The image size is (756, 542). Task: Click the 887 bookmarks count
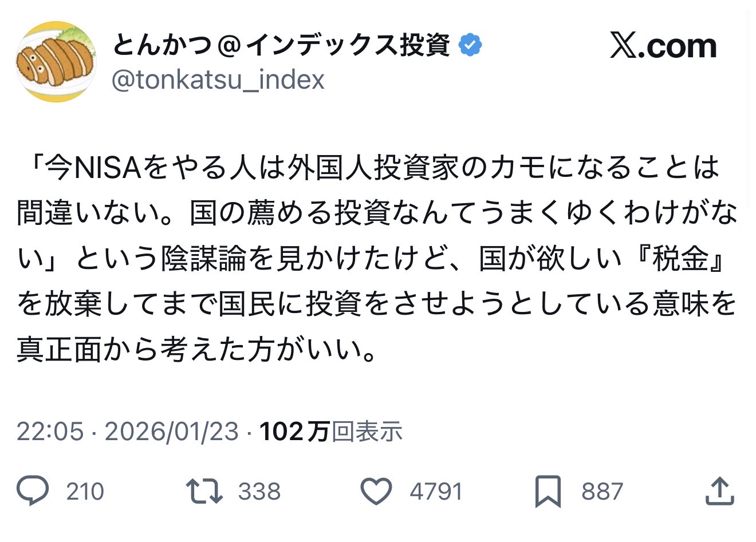[x=602, y=492]
